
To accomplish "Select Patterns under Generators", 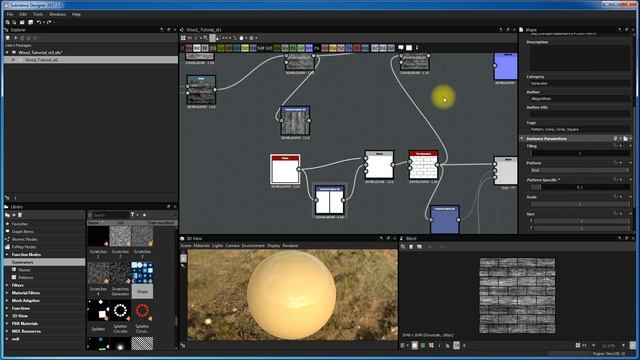I will (26, 278).
